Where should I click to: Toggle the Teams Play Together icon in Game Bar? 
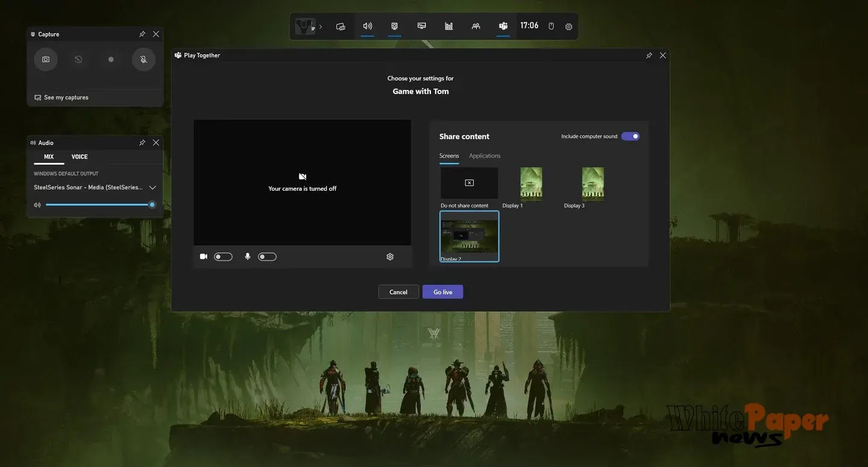click(503, 26)
